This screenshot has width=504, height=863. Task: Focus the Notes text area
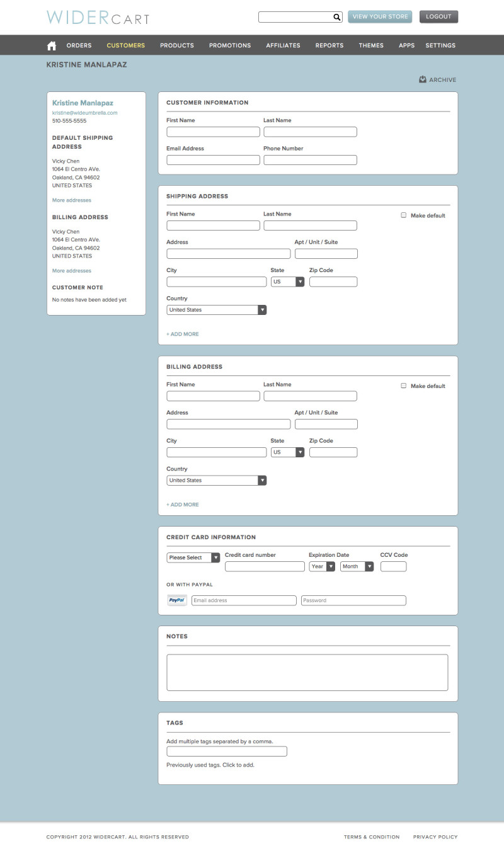tap(307, 672)
